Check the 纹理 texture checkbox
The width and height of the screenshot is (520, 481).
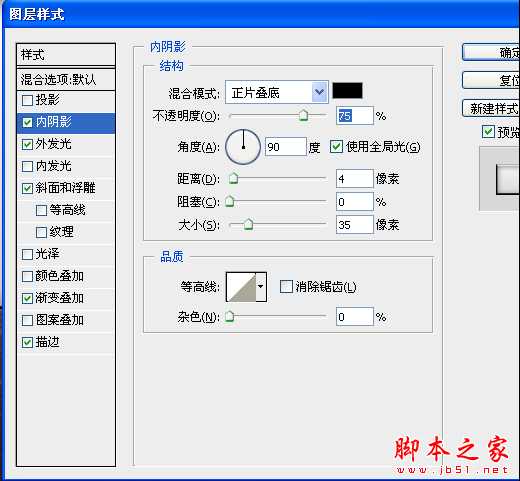point(41,232)
